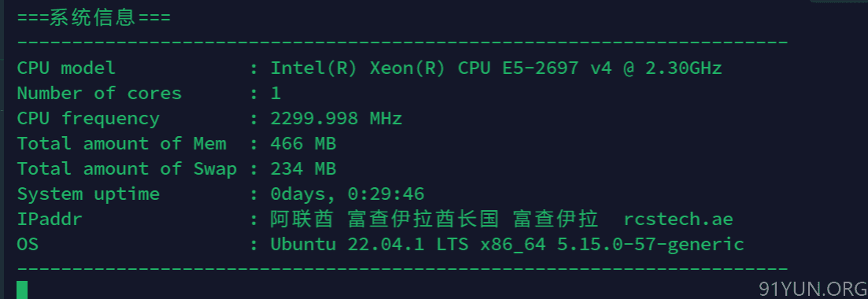This screenshot has width=868, height=299.
Task: Click the System uptime value 0:29:46
Action: click(386, 194)
